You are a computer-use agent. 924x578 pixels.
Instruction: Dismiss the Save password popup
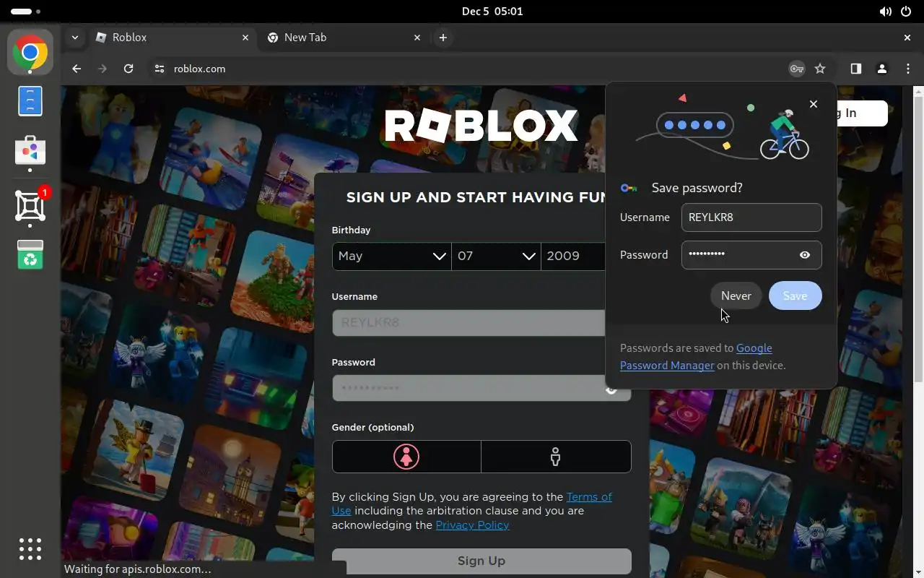(814, 104)
